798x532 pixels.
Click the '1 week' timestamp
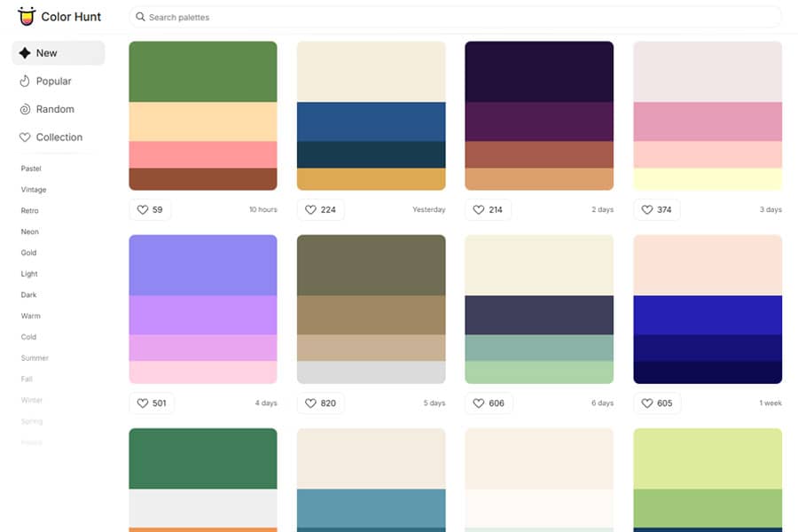click(771, 403)
